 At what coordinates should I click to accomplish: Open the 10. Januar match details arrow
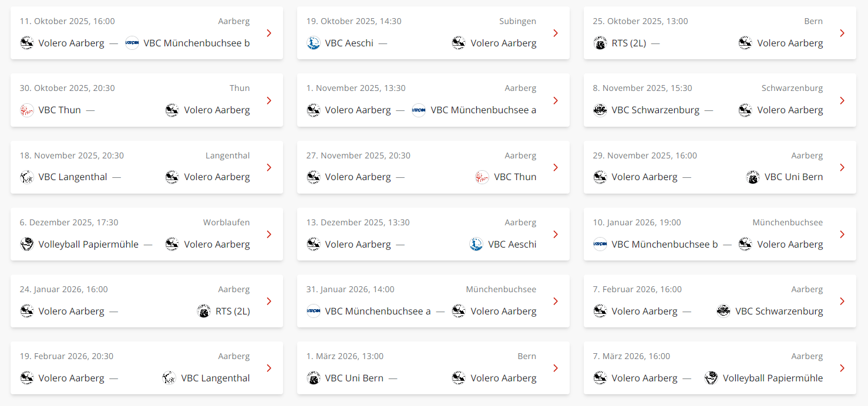point(842,234)
